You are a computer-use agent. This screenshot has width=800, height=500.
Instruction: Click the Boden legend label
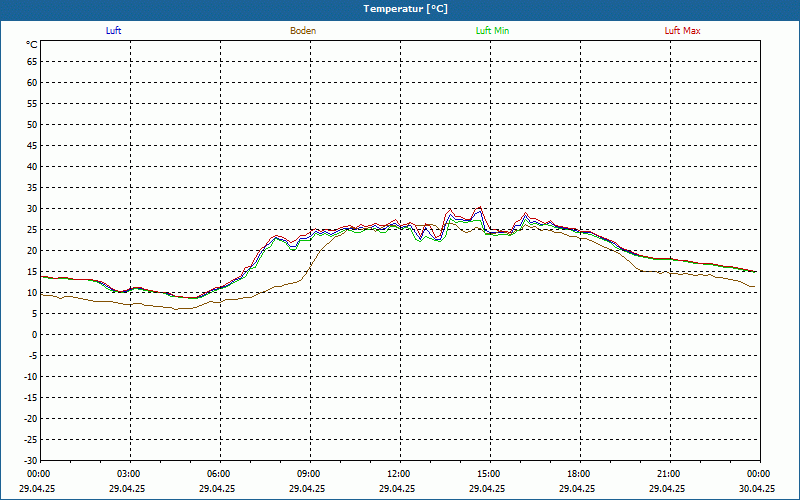click(x=303, y=31)
